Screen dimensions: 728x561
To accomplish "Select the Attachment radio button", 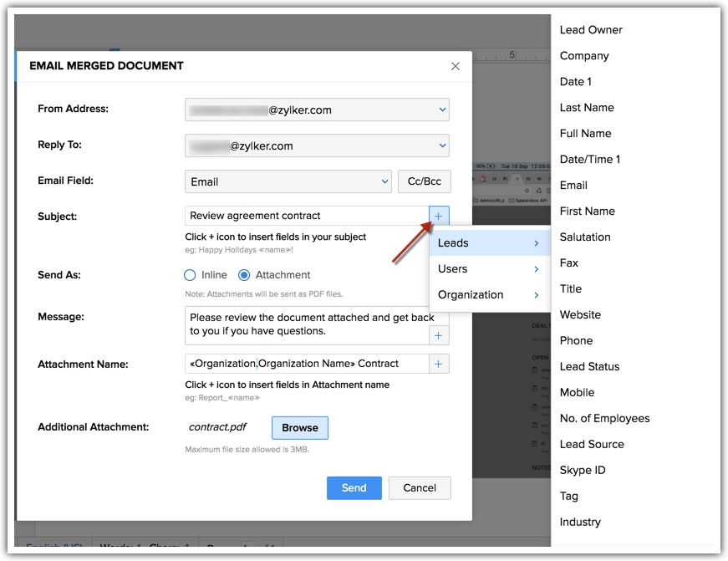I will coord(244,275).
